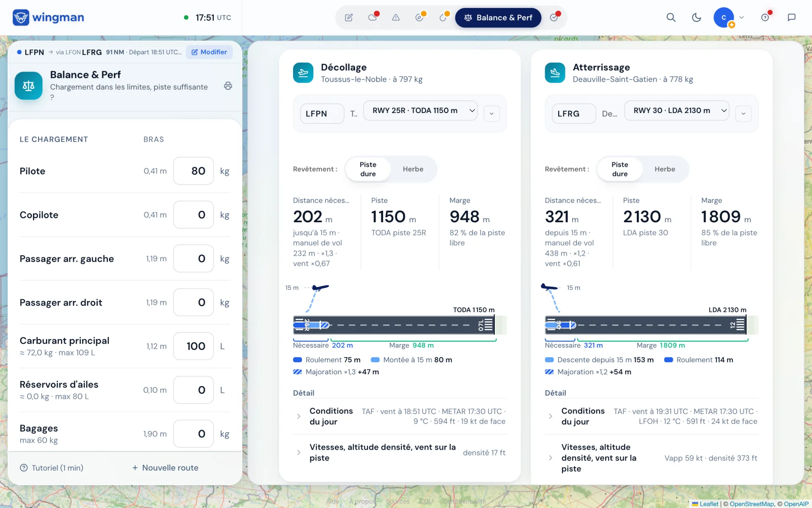Open the help icon with red badge
The width and height of the screenshot is (812, 508).
click(x=765, y=18)
